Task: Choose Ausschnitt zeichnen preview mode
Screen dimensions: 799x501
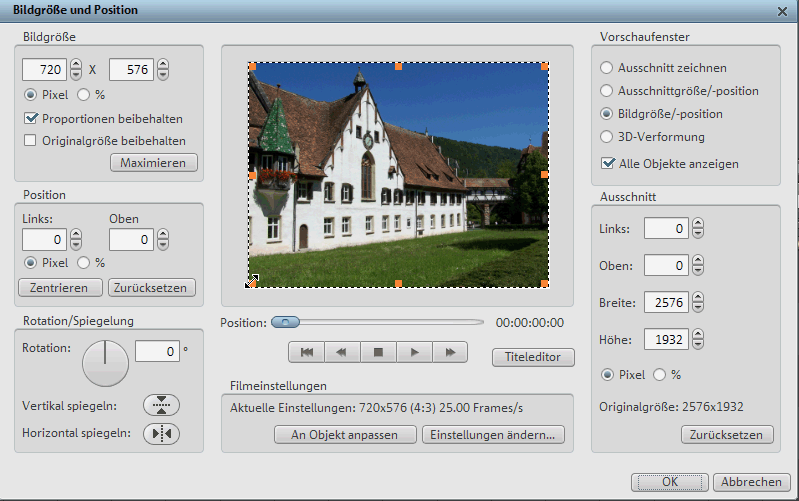Action: tap(606, 67)
